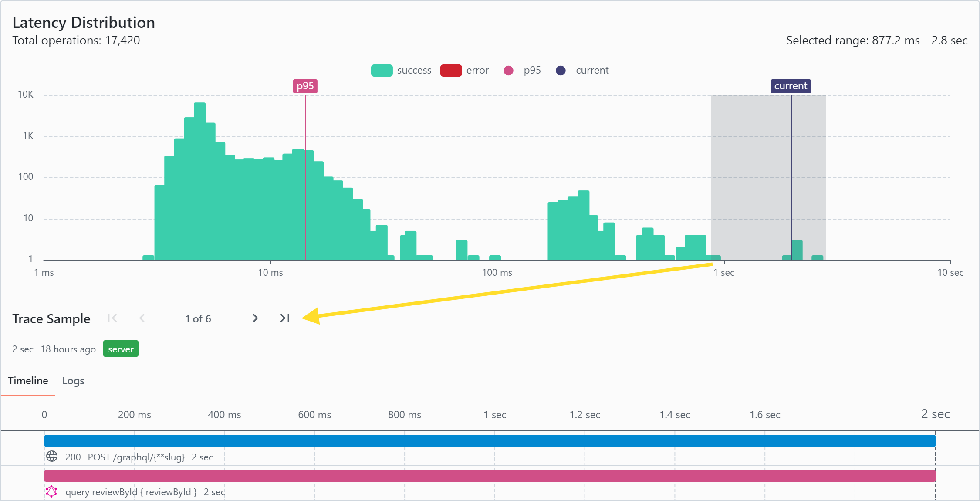Select the Timeline tab
The image size is (980, 501).
(x=28, y=381)
